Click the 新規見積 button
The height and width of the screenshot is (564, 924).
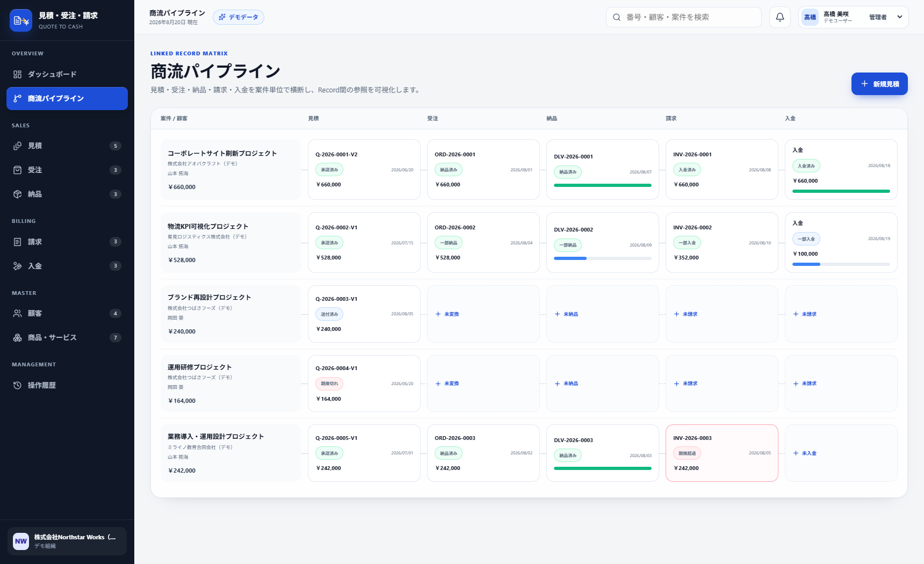pos(879,84)
